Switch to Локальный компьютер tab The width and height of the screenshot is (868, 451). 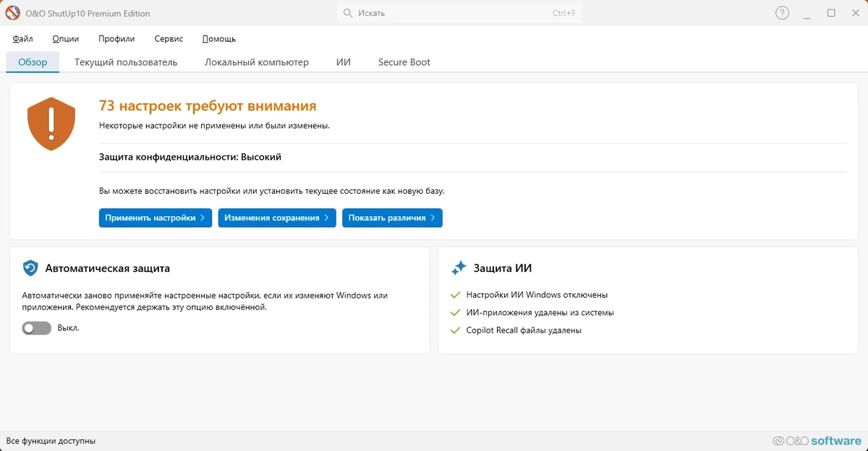pos(257,62)
